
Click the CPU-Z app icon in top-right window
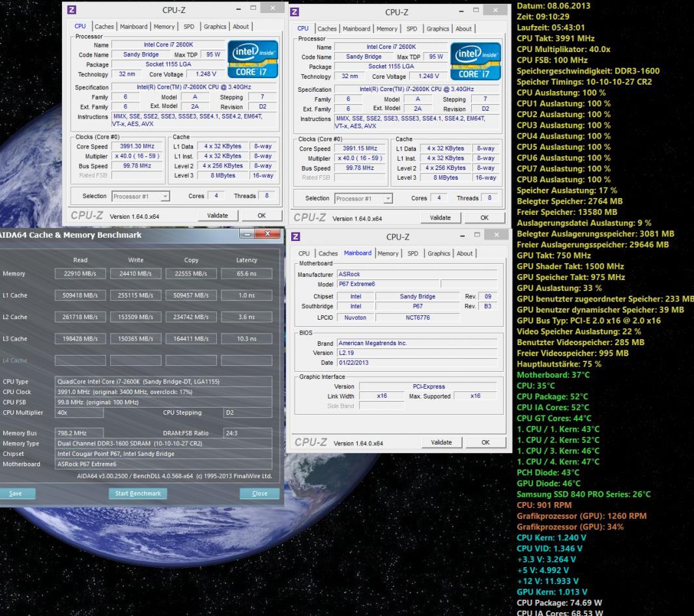(295, 12)
